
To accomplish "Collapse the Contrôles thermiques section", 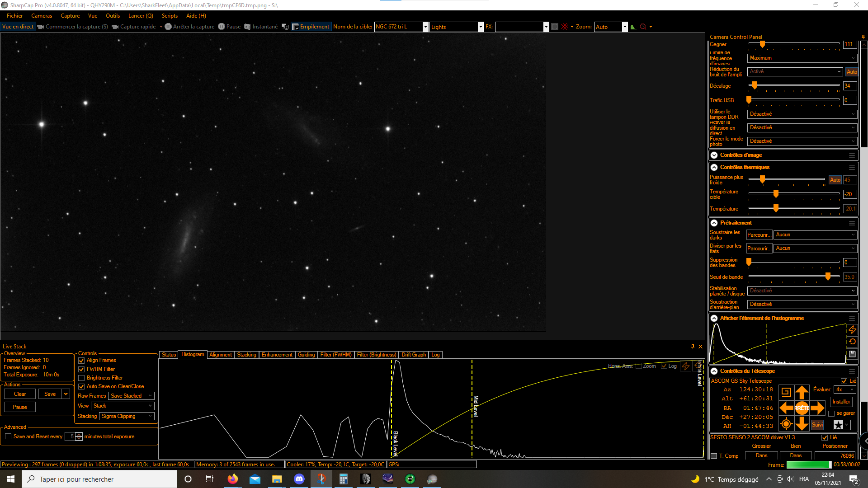I will click(x=714, y=167).
